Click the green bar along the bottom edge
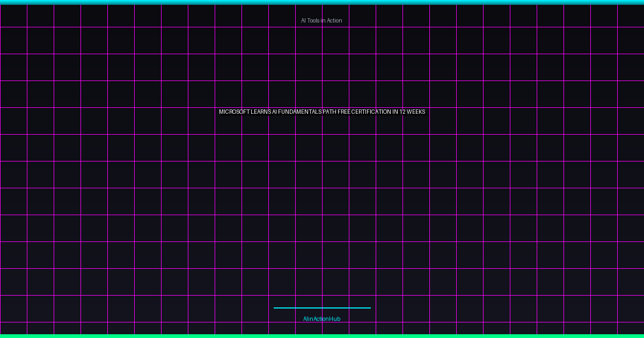Image resolution: width=644 pixels, height=338 pixels. coord(322,336)
